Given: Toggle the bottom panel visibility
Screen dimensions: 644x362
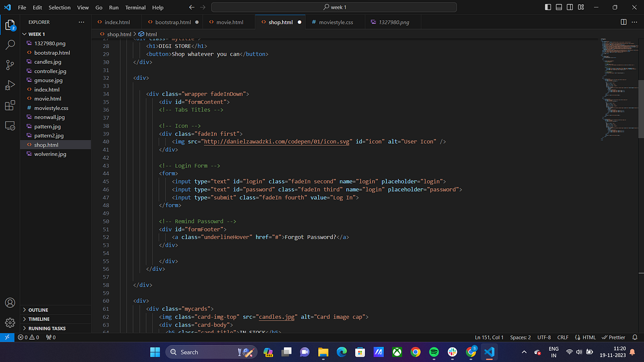Looking at the screenshot, I should (x=558, y=7).
